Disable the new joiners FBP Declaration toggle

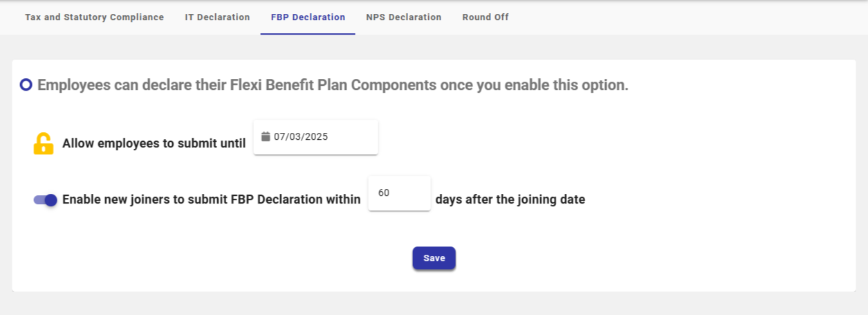coord(46,200)
